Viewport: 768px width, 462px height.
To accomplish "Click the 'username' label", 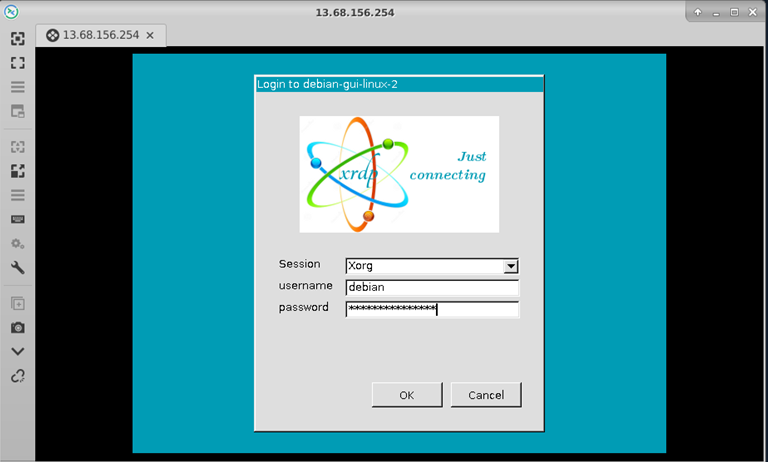I will 305,286.
